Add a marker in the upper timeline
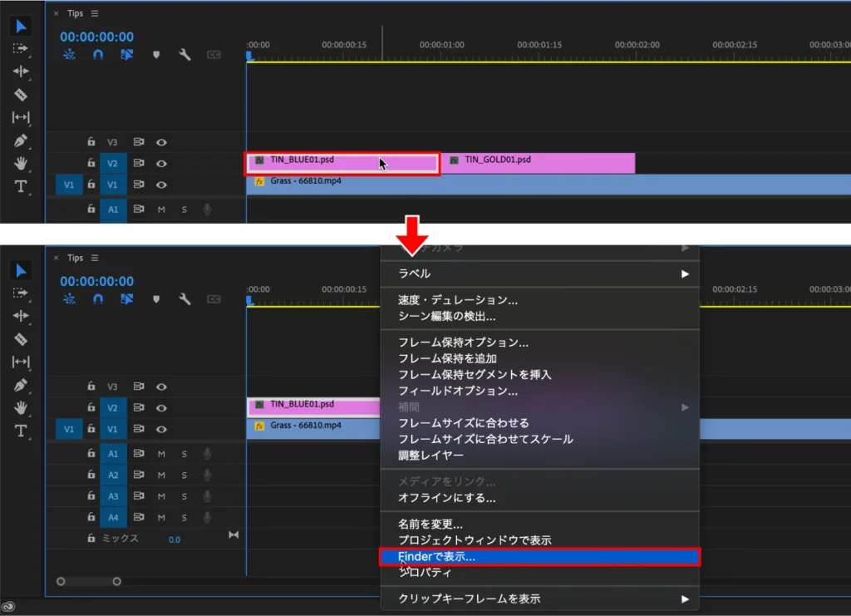 pos(156,55)
